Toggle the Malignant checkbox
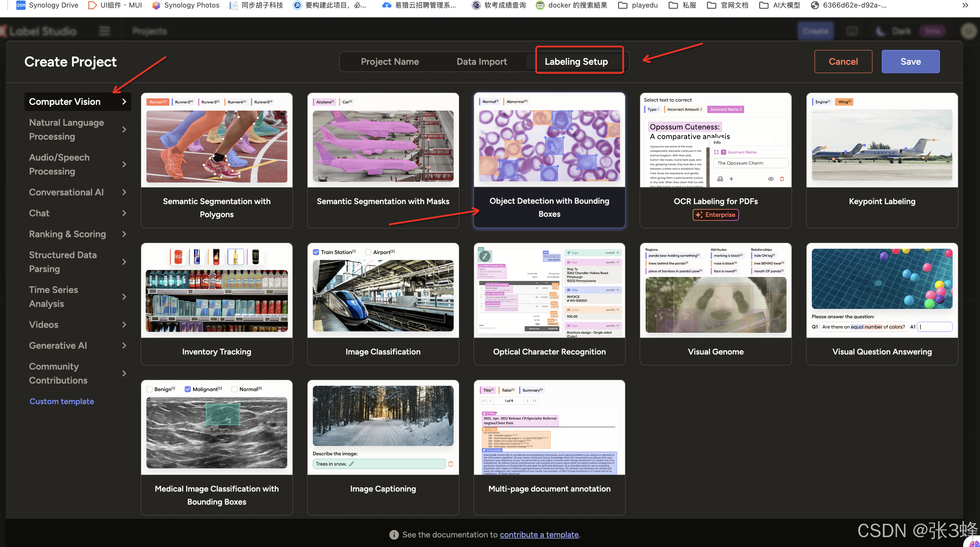 coord(188,389)
